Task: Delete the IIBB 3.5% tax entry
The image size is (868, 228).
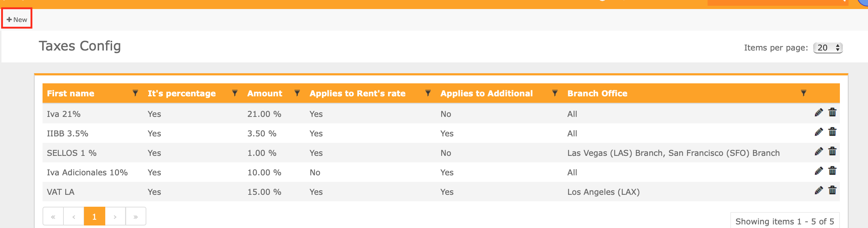Action: point(832,132)
